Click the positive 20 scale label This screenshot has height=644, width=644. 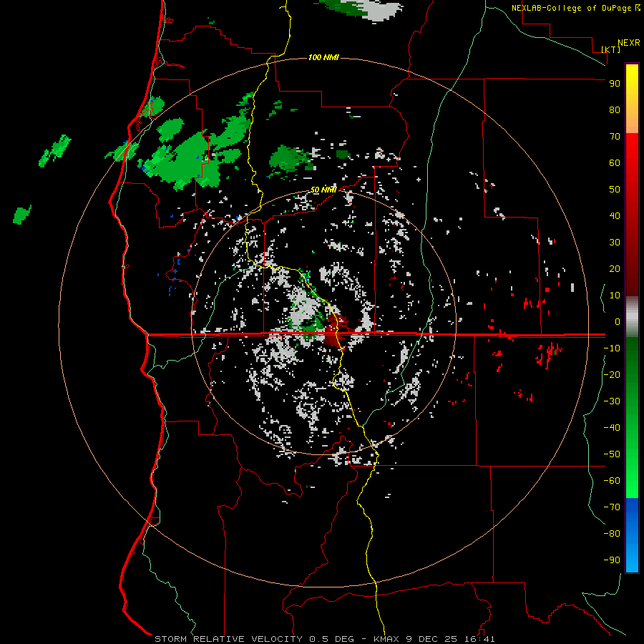(x=615, y=269)
